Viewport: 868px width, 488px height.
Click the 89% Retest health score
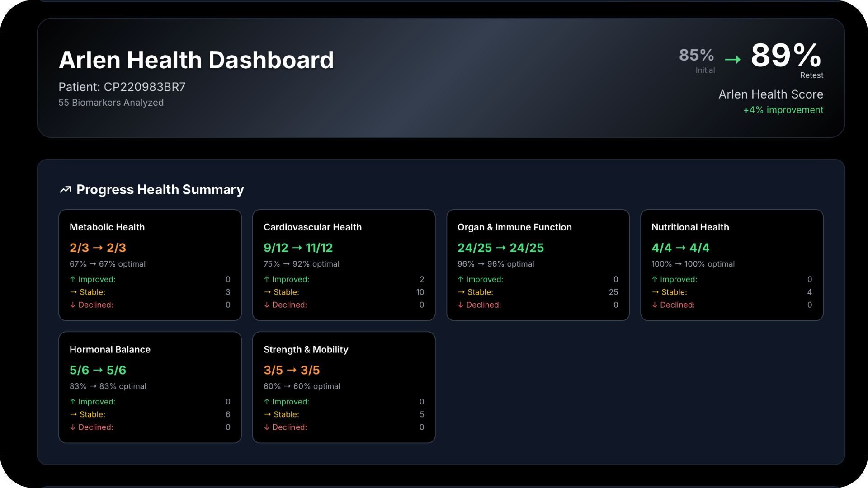pyautogui.click(x=786, y=56)
